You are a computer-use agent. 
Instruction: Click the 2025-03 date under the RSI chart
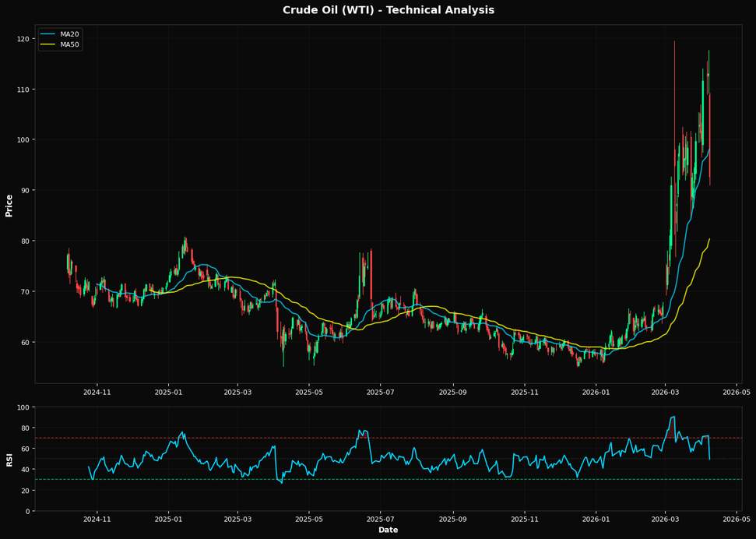tap(237, 520)
